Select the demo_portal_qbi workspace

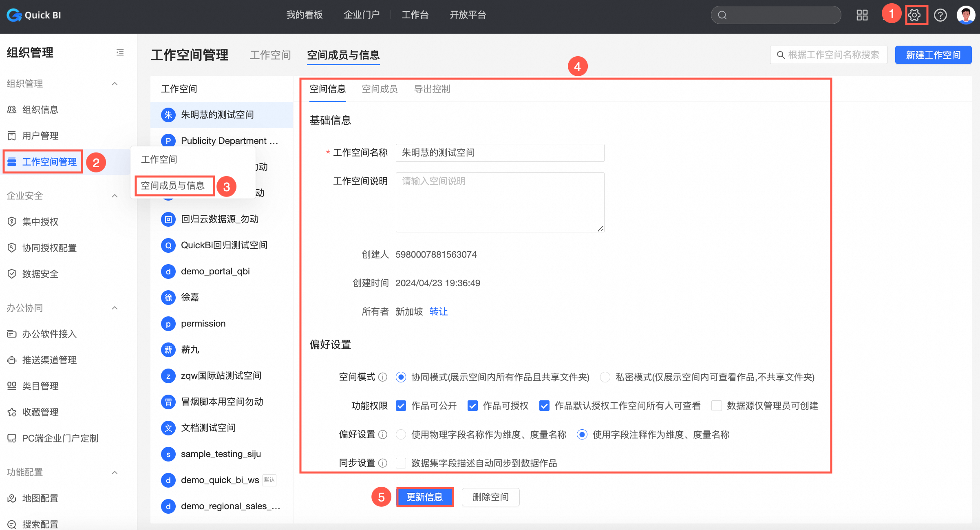point(222,272)
